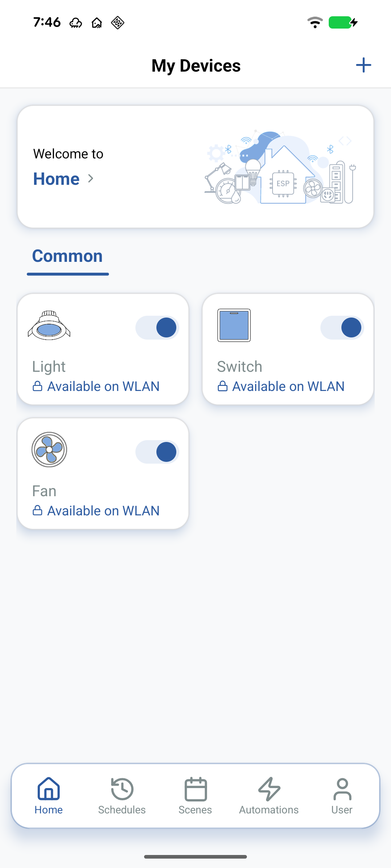Open Scenes via the calendar icon
This screenshot has width=391, height=868.
click(x=195, y=789)
